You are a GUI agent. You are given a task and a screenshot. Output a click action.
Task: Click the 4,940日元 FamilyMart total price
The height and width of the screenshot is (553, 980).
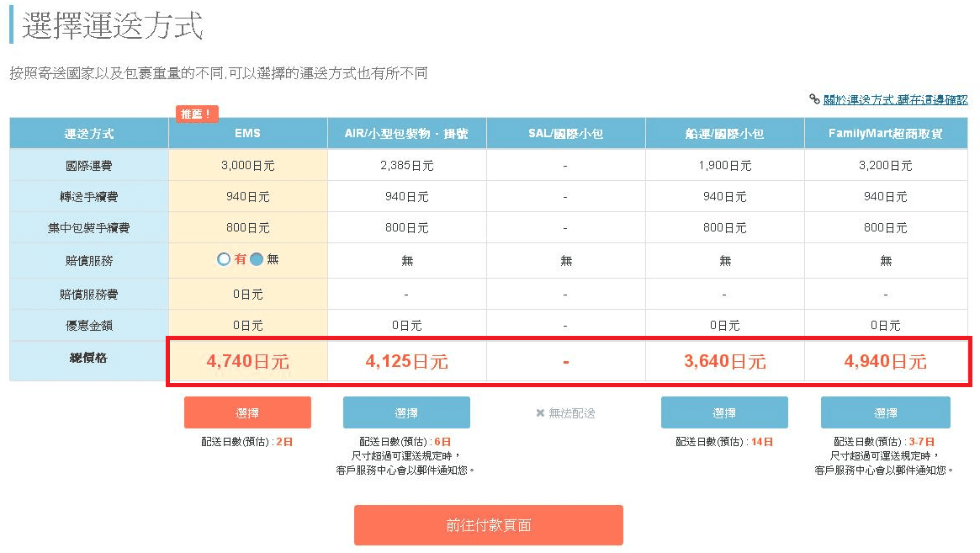[x=885, y=362]
